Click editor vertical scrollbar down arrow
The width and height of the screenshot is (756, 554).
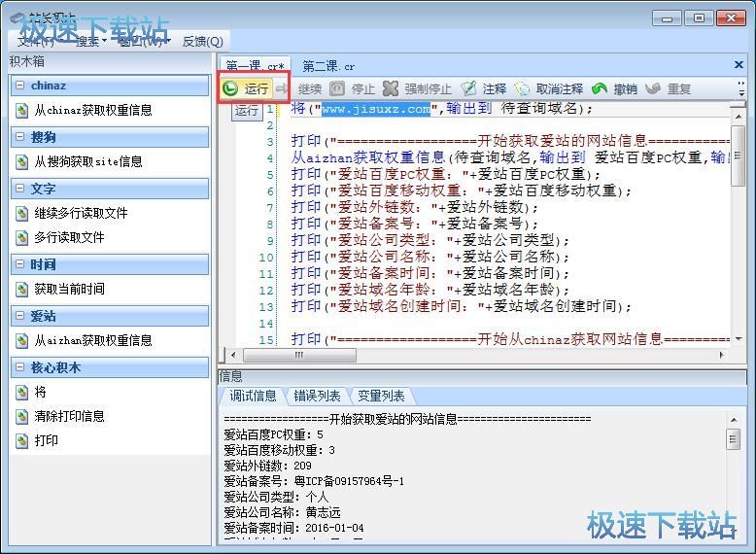[x=739, y=339]
